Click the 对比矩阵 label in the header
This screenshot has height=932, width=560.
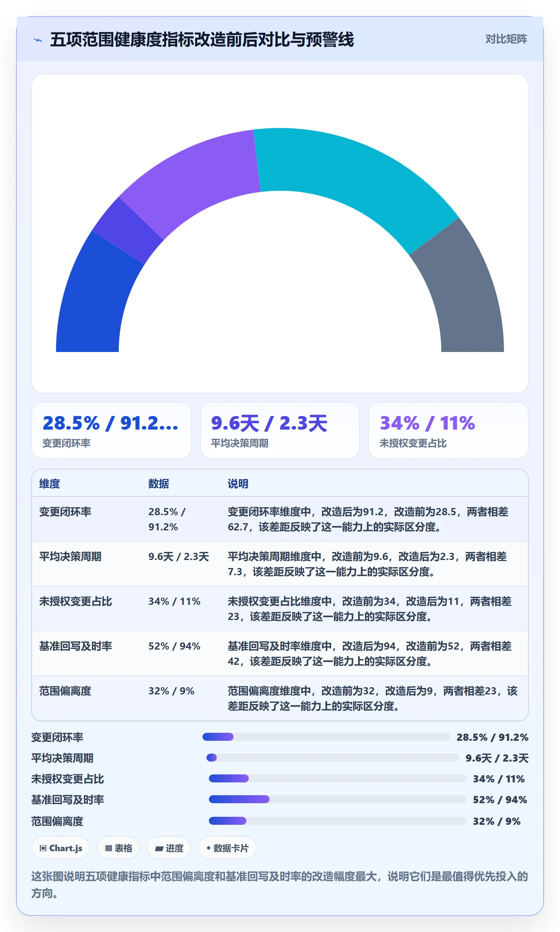pyautogui.click(x=506, y=39)
